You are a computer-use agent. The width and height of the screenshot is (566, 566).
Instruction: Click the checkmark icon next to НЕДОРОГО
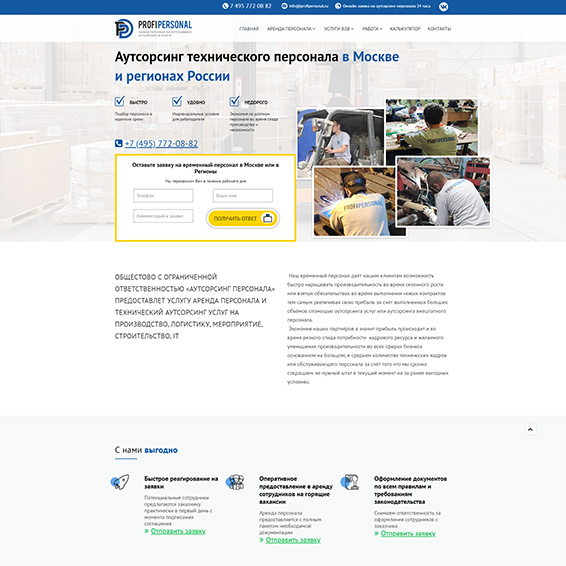pos(235,101)
